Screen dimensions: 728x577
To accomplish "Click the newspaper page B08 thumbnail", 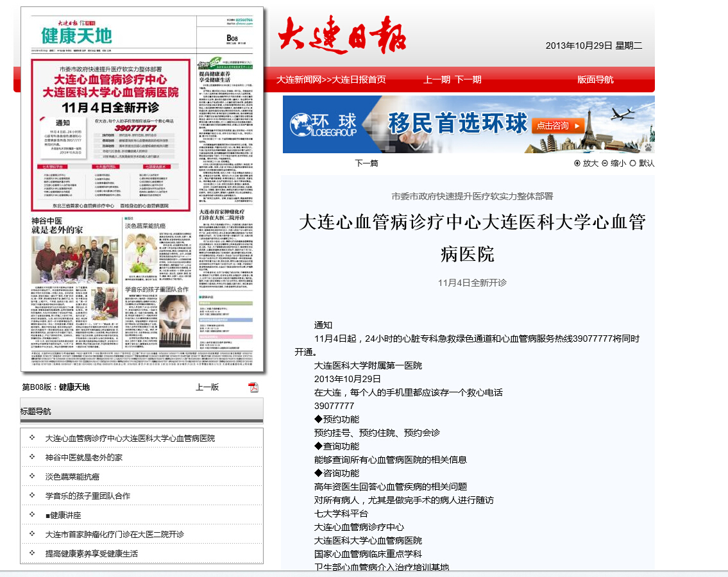I will [x=142, y=188].
